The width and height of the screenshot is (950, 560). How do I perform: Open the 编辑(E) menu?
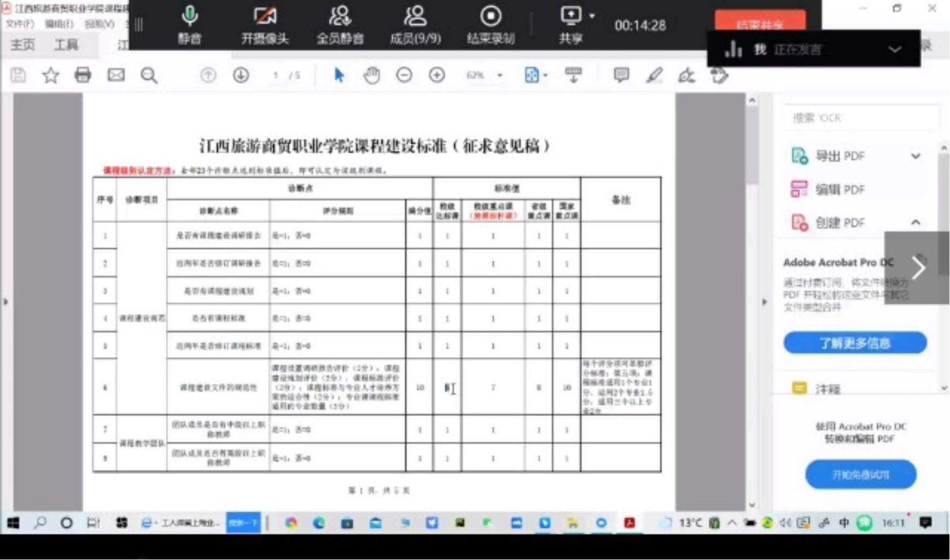point(59,24)
